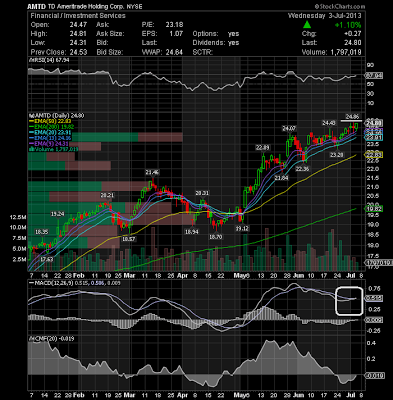Click the green up-triangle price change icon
The height and width of the screenshot is (400, 393).
tap(307, 25)
